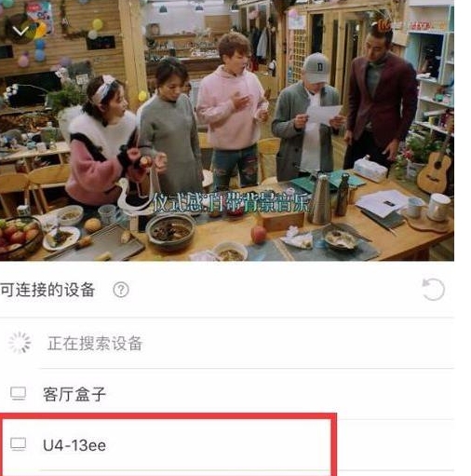Click the monitor icon beside U4-13ee
The height and width of the screenshot is (476, 471).
[x=18, y=444]
